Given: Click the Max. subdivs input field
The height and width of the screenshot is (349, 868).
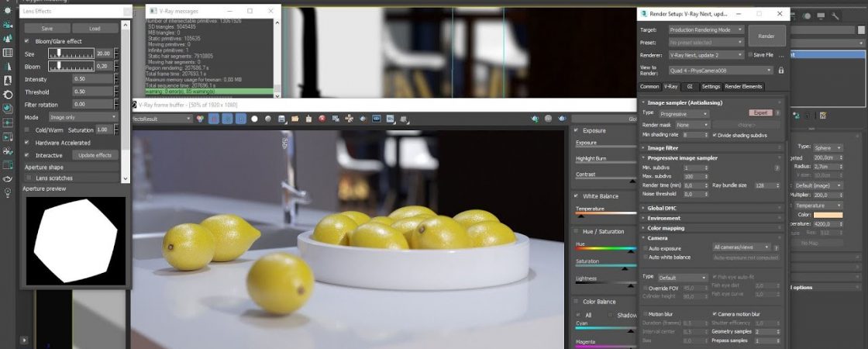Looking at the screenshot, I should (x=693, y=176).
